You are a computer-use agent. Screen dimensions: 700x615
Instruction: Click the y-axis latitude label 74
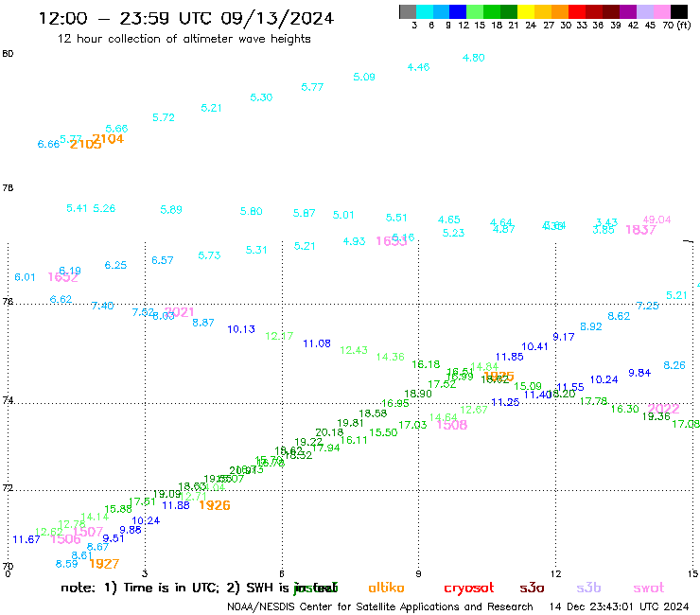click(x=8, y=400)
